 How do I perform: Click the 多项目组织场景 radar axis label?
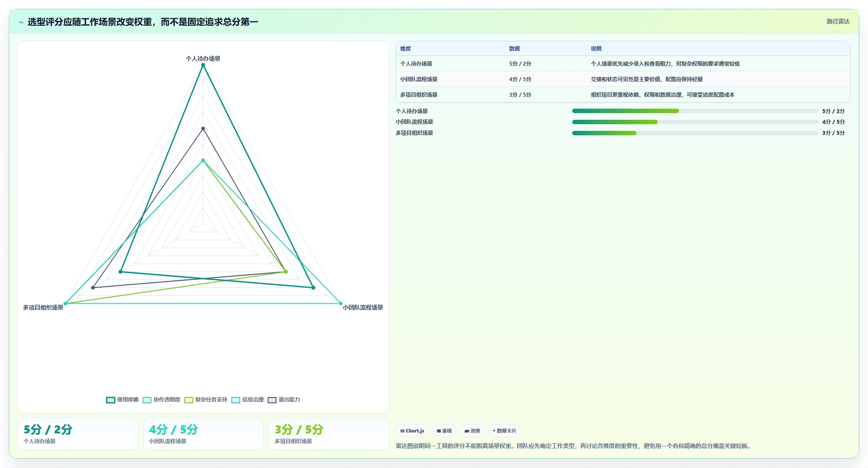43,307
